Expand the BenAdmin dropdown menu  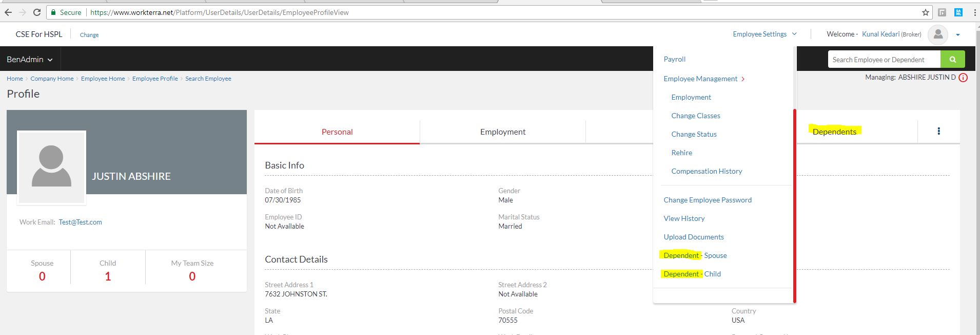[30, 60]
